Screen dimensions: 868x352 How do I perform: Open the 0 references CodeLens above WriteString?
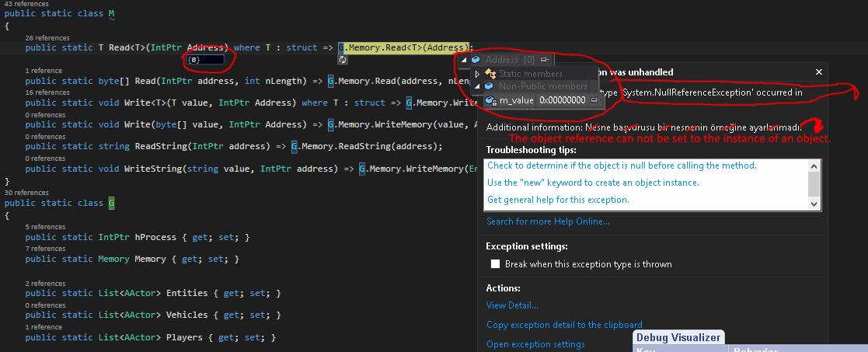(x=45, y=159)
